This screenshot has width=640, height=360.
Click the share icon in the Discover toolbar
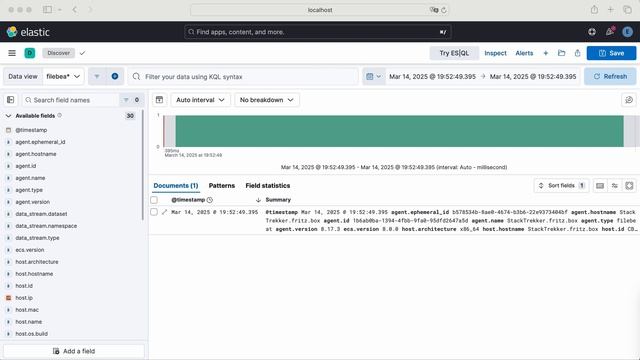coord(578,53)
